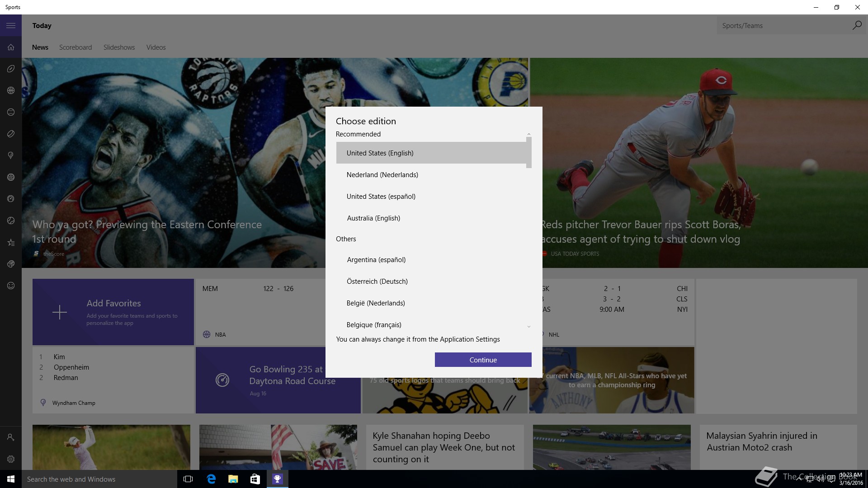Screen dimensions: 868x488
Task: Open the basketball section in sidebar
Action: click(11, 90)
